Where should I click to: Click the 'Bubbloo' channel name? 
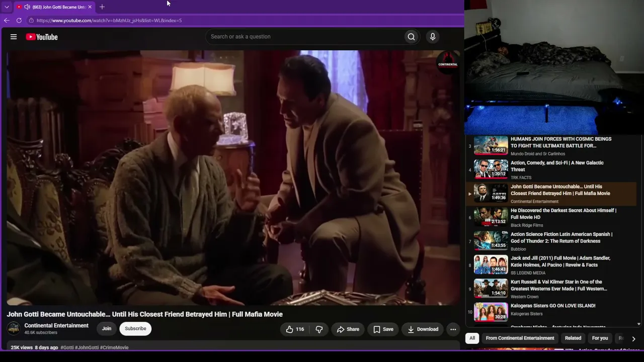pyautogui.click(x=518, y=249)
